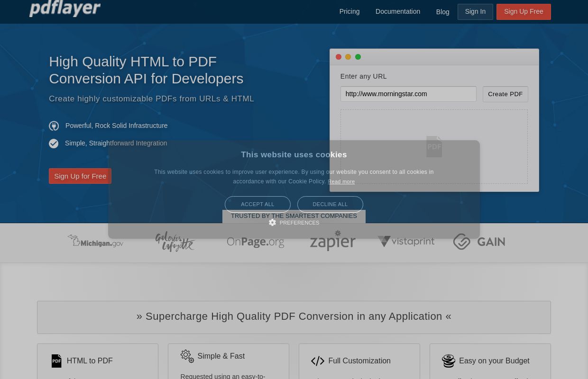Viewport: 588px width, 379px height.
Task: Click the Supercharge High Quality PDF Conversion banner
Action: (x=294, y=317)
